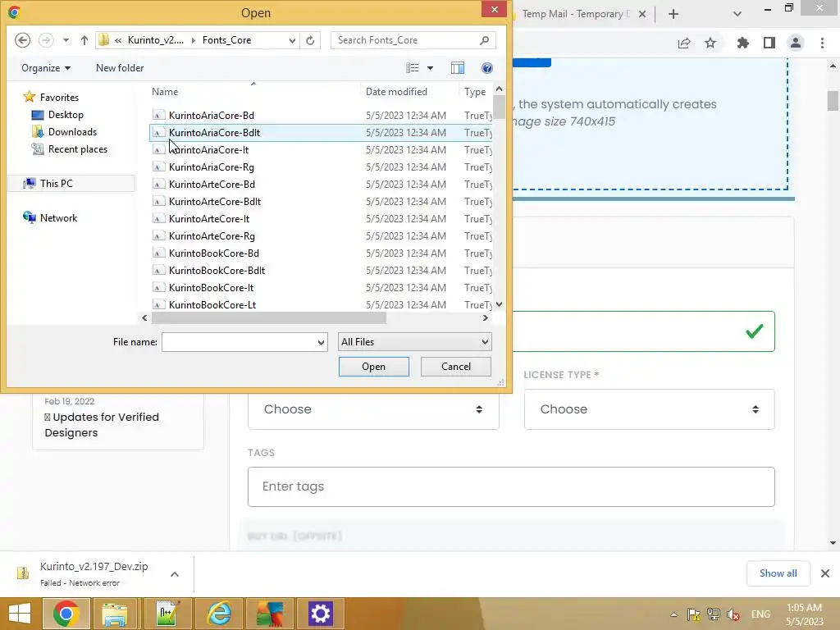Click the File name input box
Screen dimensions: 840x630
(239, 342)
